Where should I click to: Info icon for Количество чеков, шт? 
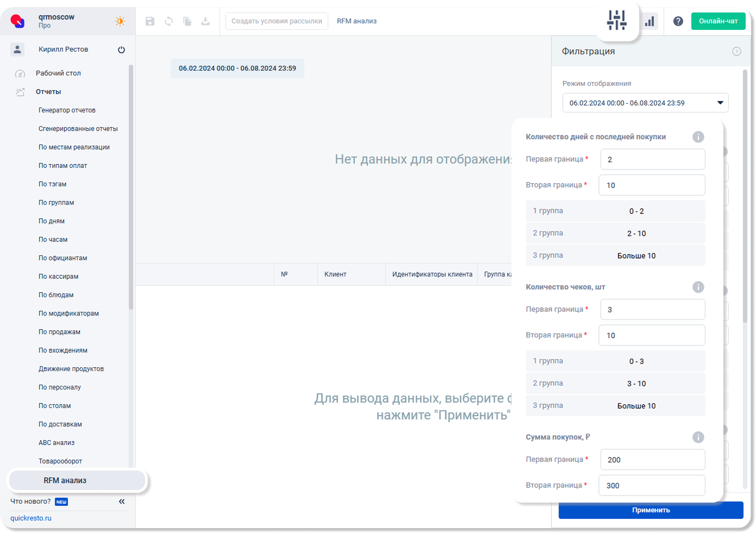click(x=698, y=287)
